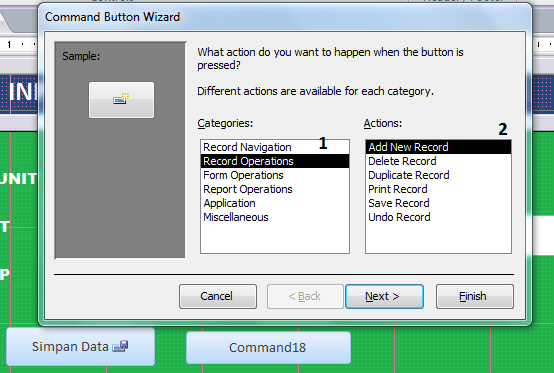Select Record Navigation category
The height and width of the screenshot is (373, 554).
(275, 147)
